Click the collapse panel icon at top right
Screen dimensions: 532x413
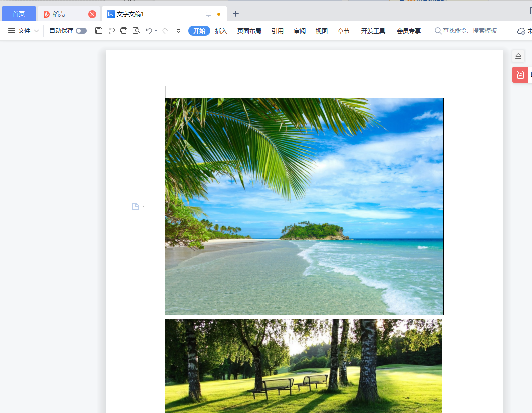[518, 56]
